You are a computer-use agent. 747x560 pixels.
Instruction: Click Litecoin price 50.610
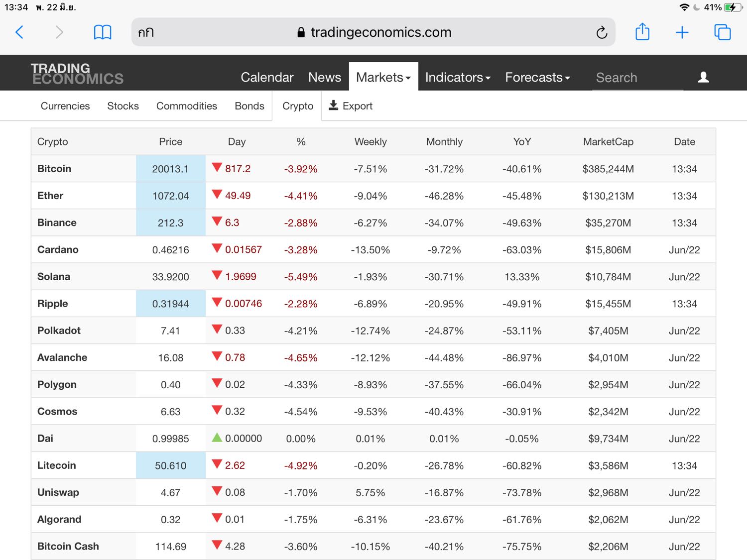pyautogui.click(x=170, y=465)
